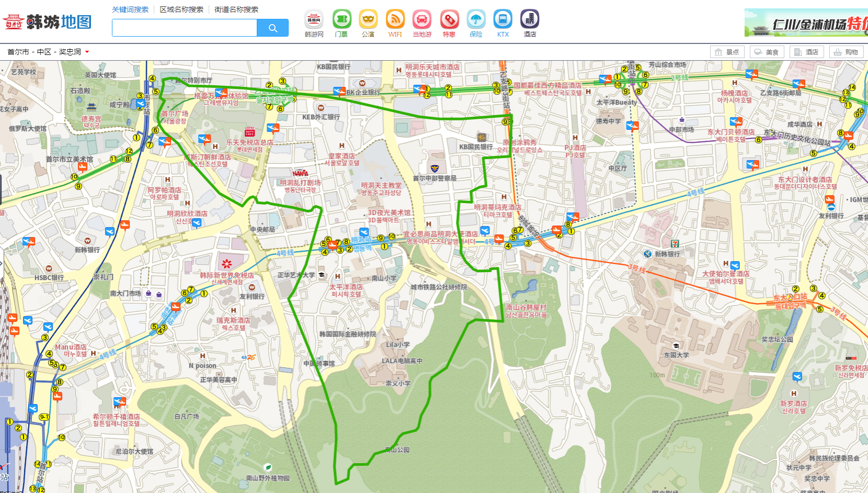Click the 杨槐酒店 label
868x493 pixels.
[x=735, y=97]
